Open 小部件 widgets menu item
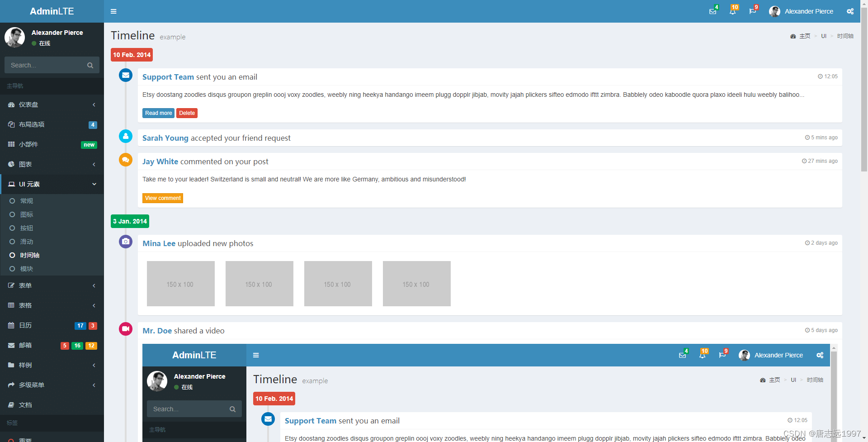868x442 pixels. click(x=52, y=144)
